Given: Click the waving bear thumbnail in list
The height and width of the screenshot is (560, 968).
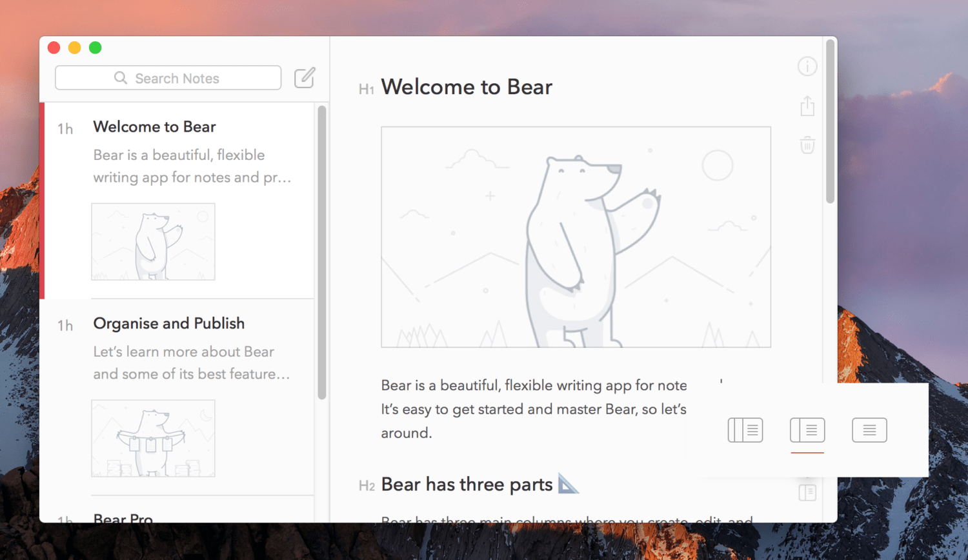Looking at the screenshot, I should [153, 242].
